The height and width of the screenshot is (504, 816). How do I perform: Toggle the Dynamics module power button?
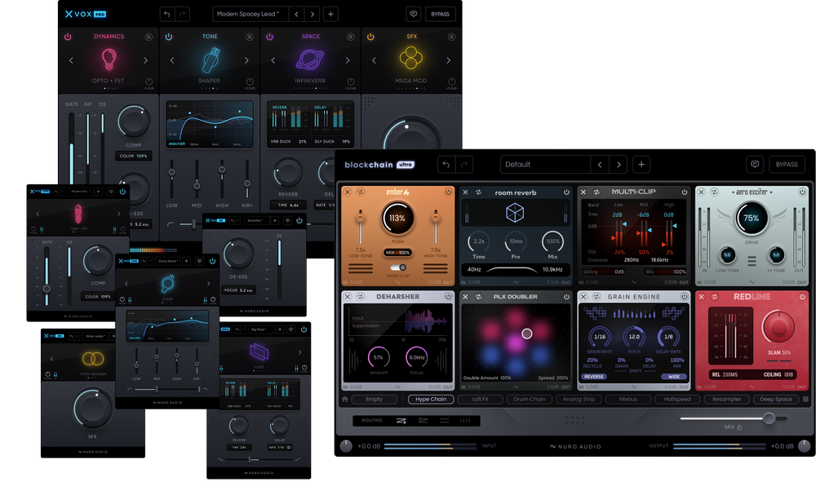click(68, 37)
